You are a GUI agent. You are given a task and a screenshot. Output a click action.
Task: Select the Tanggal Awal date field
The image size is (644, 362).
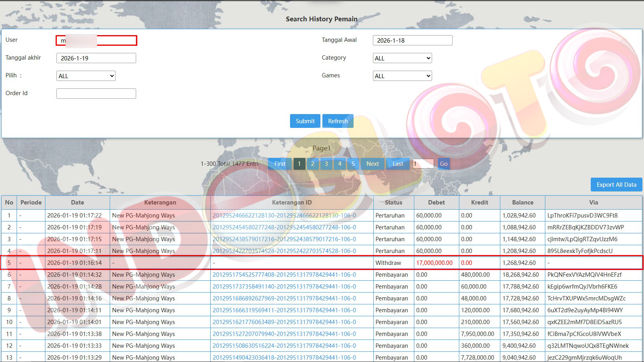pos(412,40)
